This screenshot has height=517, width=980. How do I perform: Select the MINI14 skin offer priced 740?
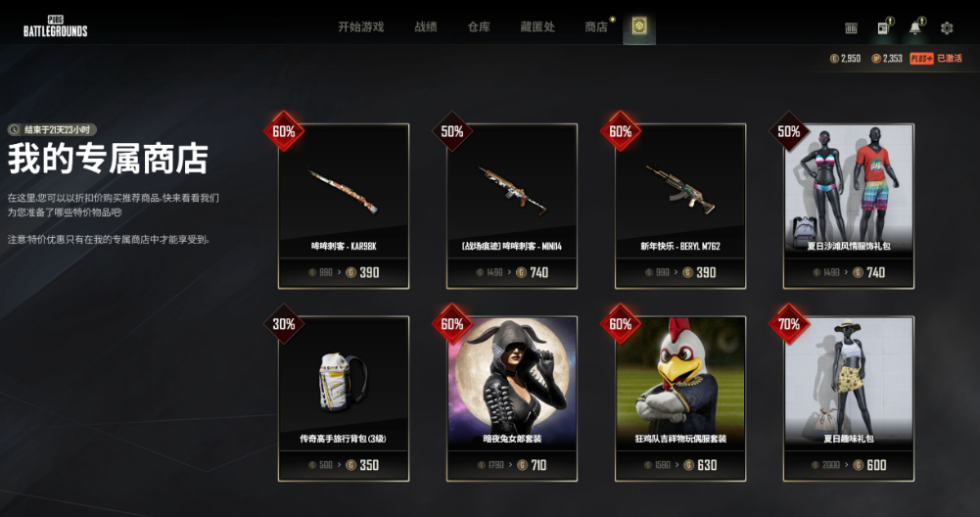[512, 207]
